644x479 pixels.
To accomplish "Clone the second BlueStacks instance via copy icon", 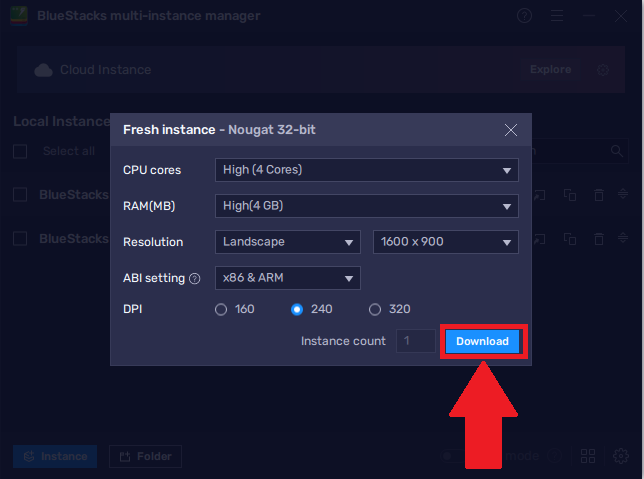I will pos(569,239).
